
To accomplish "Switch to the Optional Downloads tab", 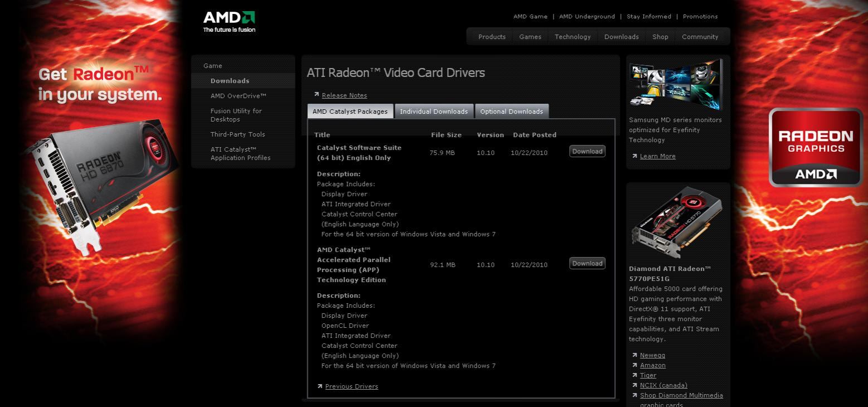I will coord(511,112).
